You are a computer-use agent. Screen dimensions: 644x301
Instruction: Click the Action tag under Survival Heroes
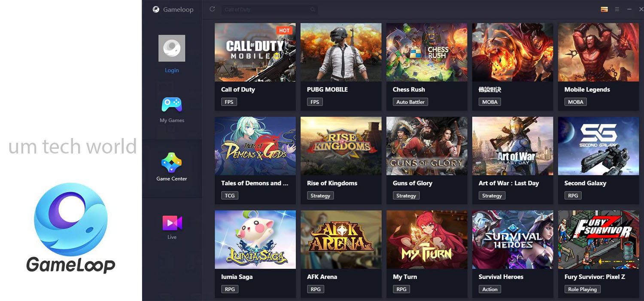[x=490, y=289]
